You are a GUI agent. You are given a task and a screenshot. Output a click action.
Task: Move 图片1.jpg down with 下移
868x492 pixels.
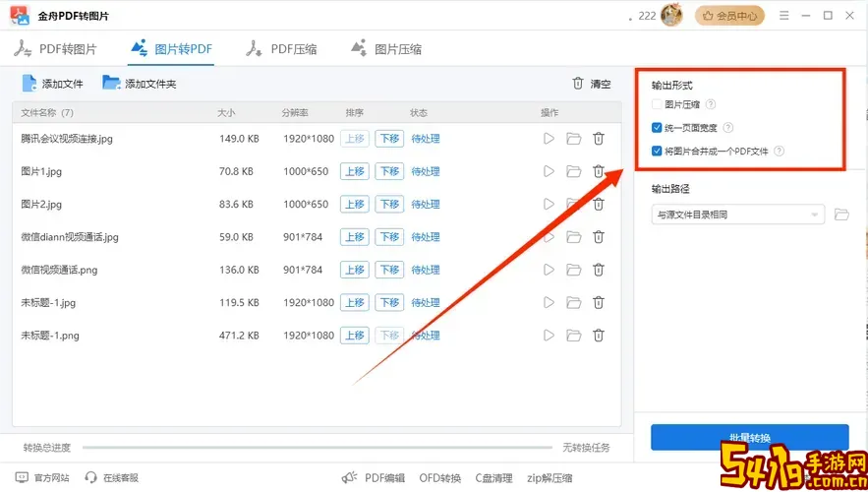click(389, 172)
